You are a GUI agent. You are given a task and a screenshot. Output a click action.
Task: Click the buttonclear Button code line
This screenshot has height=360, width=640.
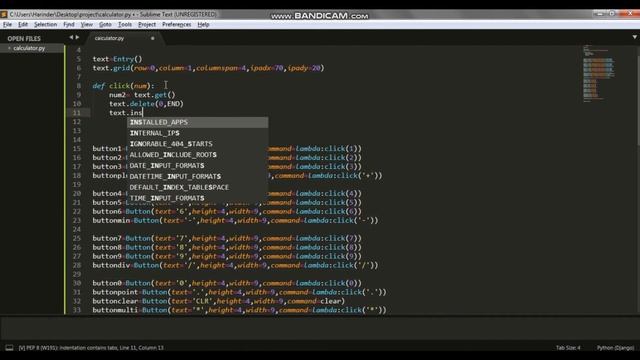tap(218, 301)
